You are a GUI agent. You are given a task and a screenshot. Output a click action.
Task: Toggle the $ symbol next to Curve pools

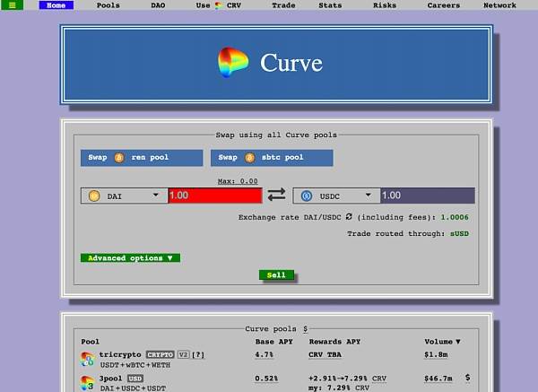coord(306,329)
